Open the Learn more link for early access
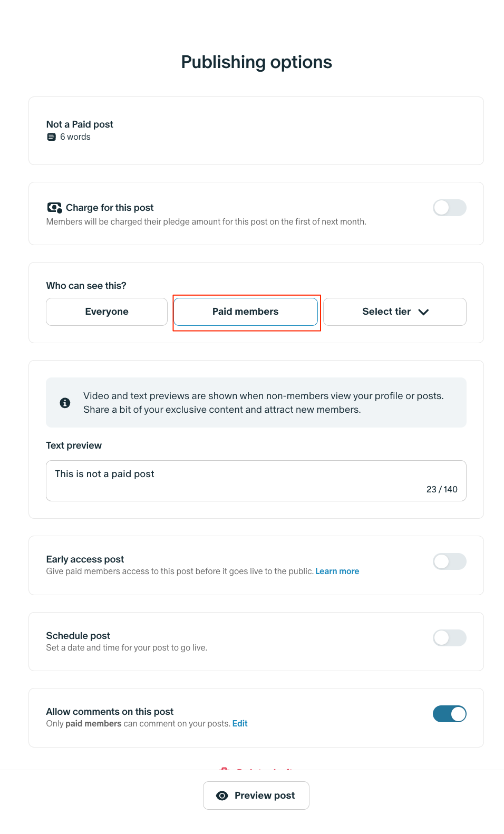The image size is (504, 834). click(337, 571)
